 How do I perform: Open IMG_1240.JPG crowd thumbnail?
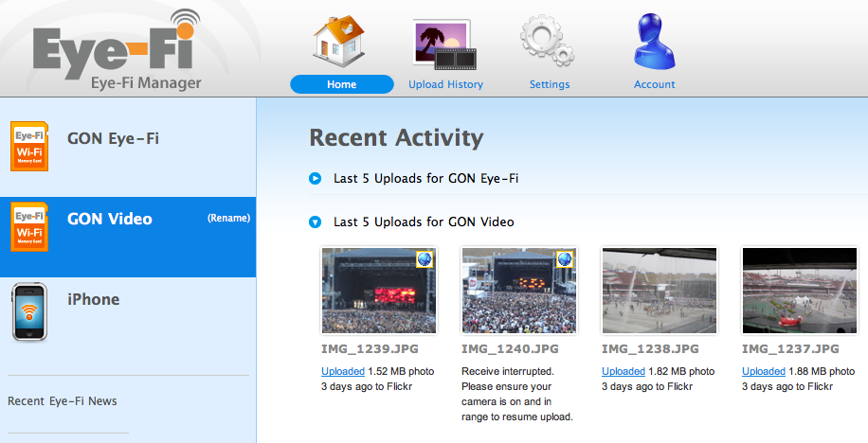[518, 291]
